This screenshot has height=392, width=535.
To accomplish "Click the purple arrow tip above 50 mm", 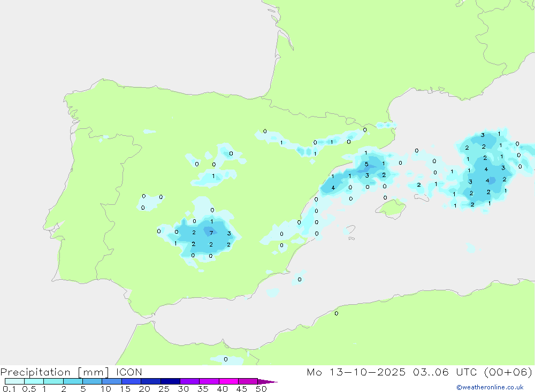I will click(x=267, y=381).
